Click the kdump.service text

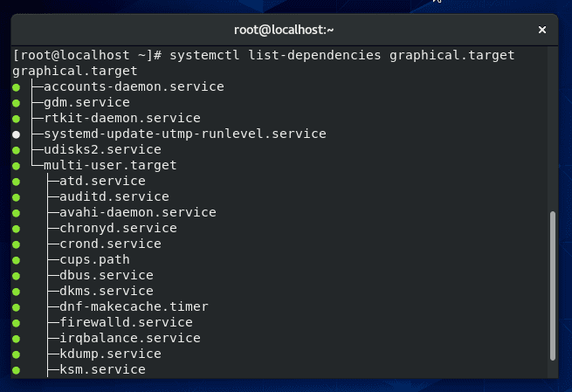(110, 354)
